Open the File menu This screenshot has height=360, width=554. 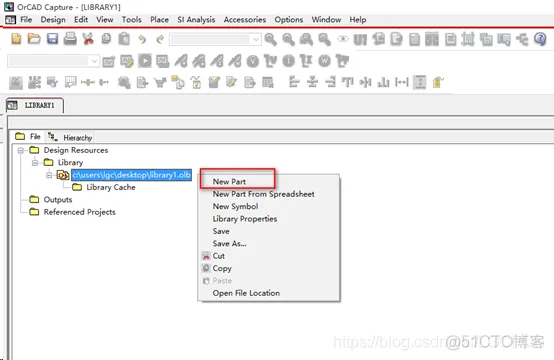tap(26, 20)
